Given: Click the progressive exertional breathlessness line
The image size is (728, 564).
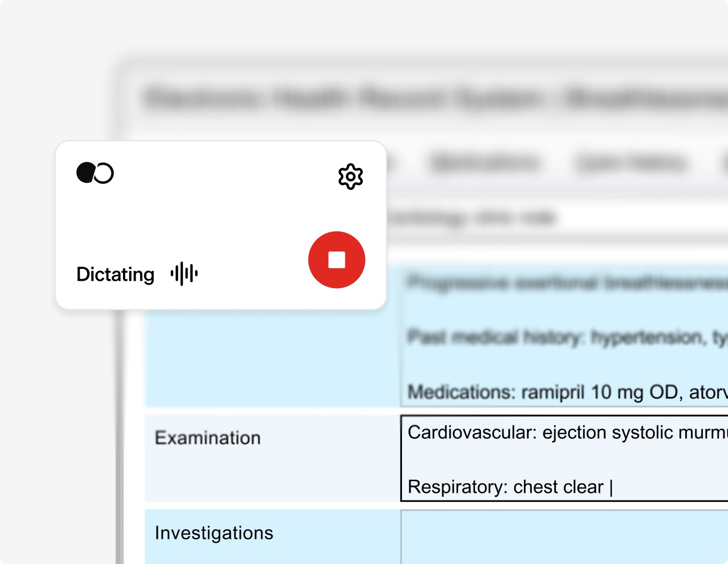Looking at the screenshot, I should [568, 282].
